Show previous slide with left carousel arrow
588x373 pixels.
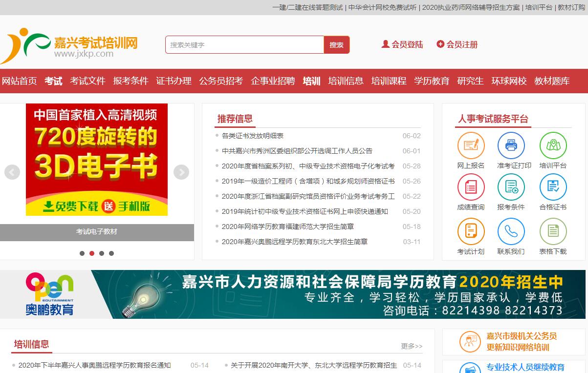click(12, 172)
